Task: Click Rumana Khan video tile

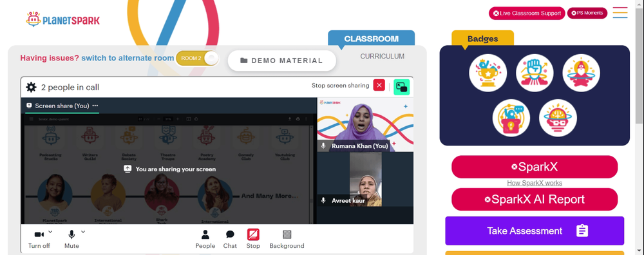Action: [365, 124]
